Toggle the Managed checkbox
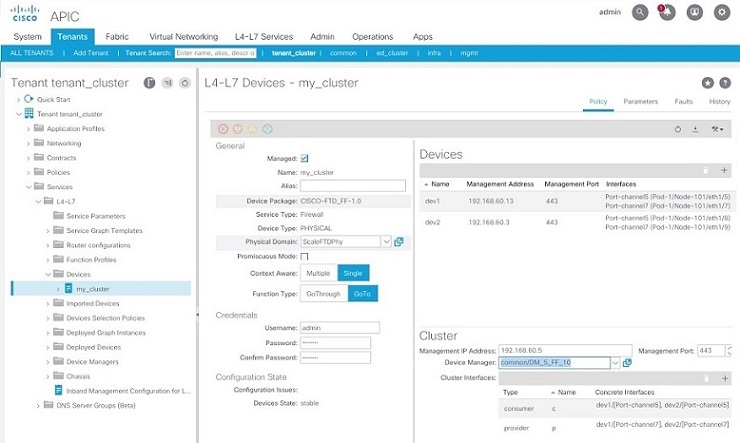The image size is (740, 443). (x=304, y=159)
